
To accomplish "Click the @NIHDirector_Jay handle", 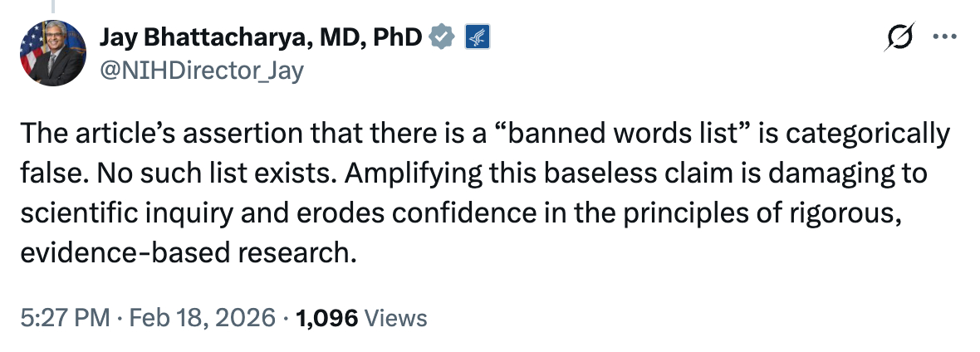I will point(201,71).
